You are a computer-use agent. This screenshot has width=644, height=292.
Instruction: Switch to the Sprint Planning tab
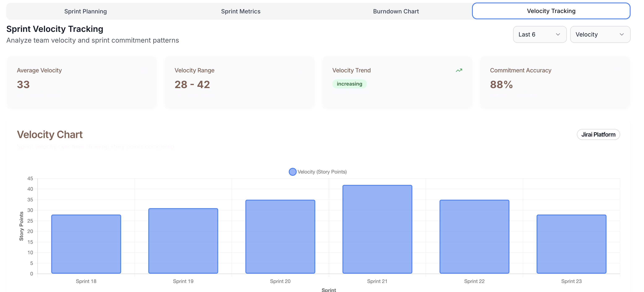coord(86,11)
